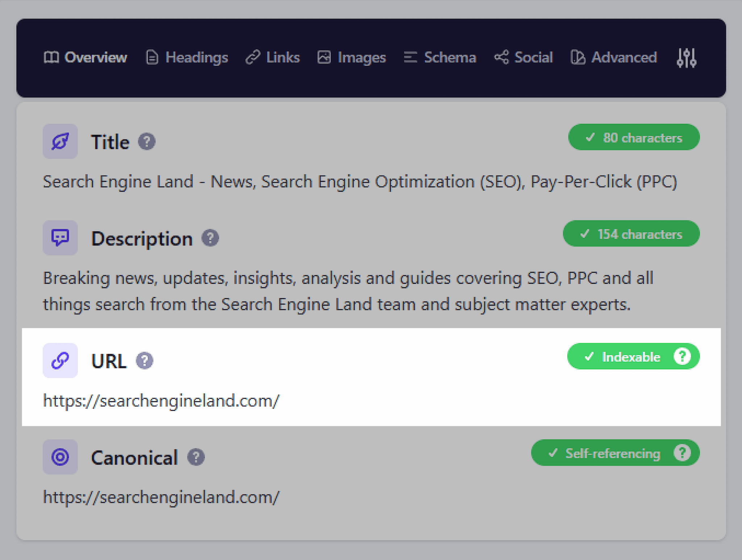Click the Canonical target icon

[60, 457]
